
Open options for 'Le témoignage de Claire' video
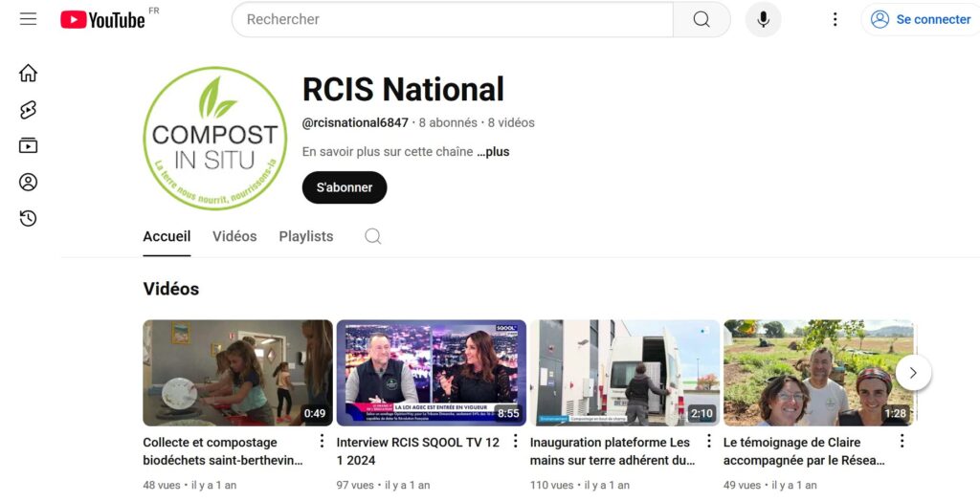(902, 442)
